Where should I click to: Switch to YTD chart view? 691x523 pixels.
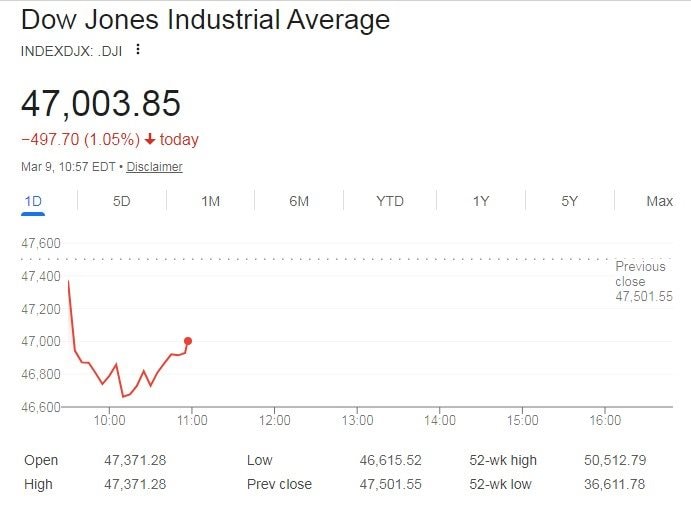point(389,201)
